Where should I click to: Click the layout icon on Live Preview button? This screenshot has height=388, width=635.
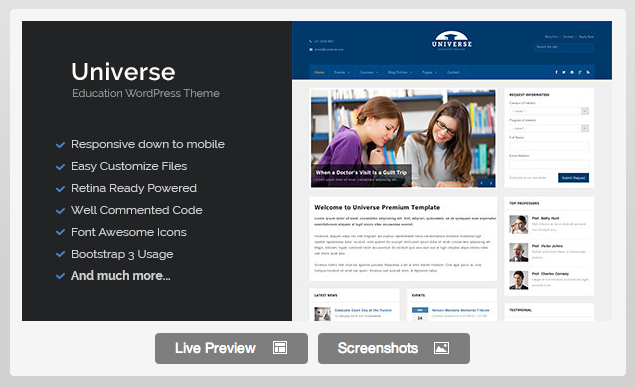(280, 348)
